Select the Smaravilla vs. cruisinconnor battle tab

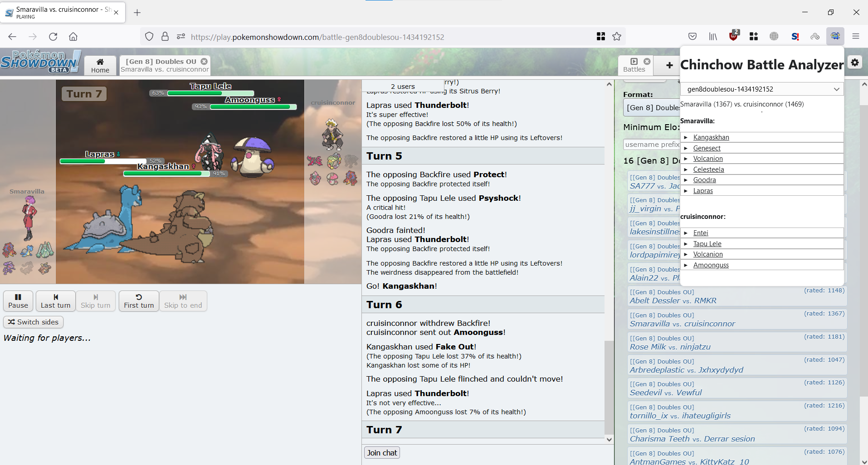pos(165,65)
